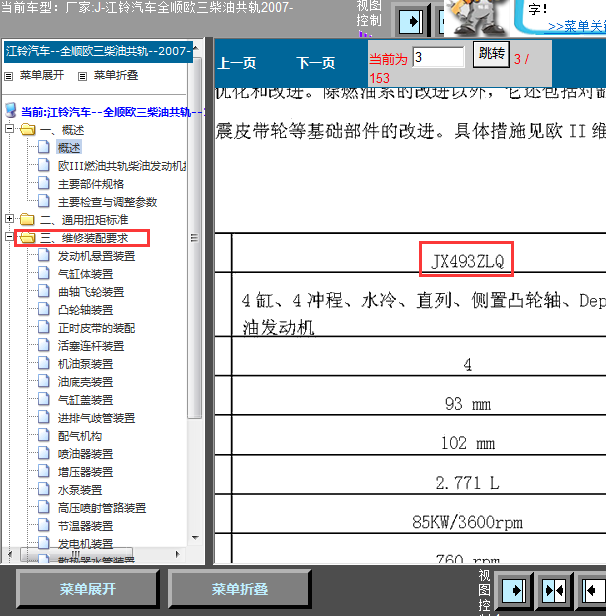
Task: Click the 93 mm table cell
Action: tap(467, 404)
